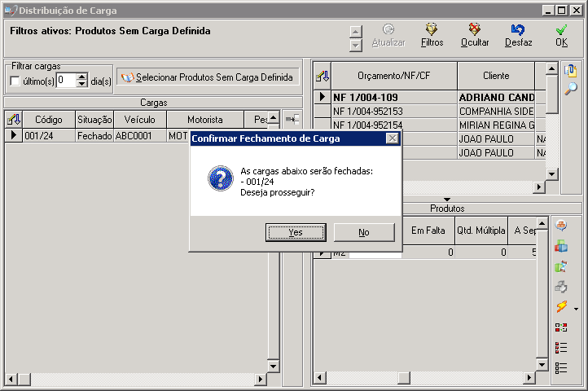Click the boxes speech bubble icon
The image size is (588, 391).
click(x=561, y=226)
